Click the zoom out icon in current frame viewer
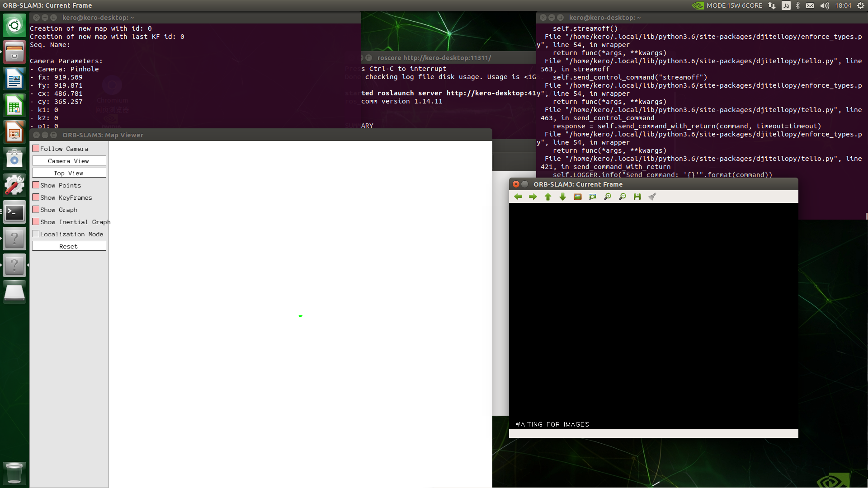 623,197
